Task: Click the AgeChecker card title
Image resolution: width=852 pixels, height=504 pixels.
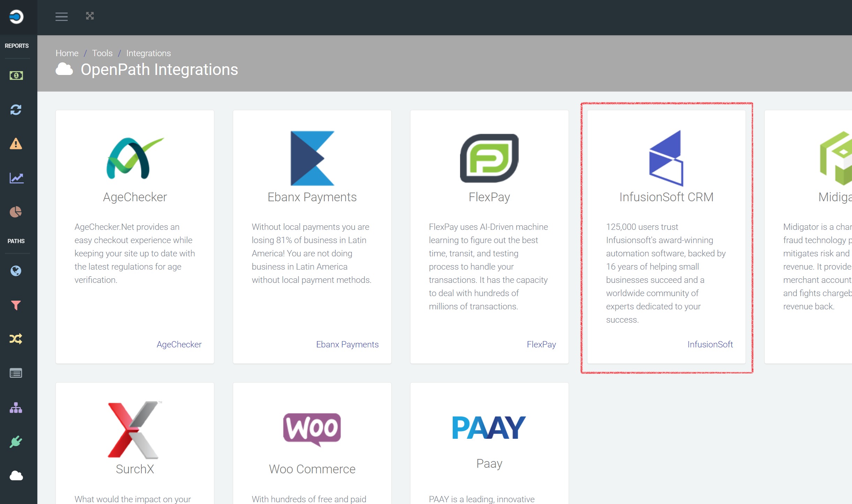Action: click(x=135, y=197)
